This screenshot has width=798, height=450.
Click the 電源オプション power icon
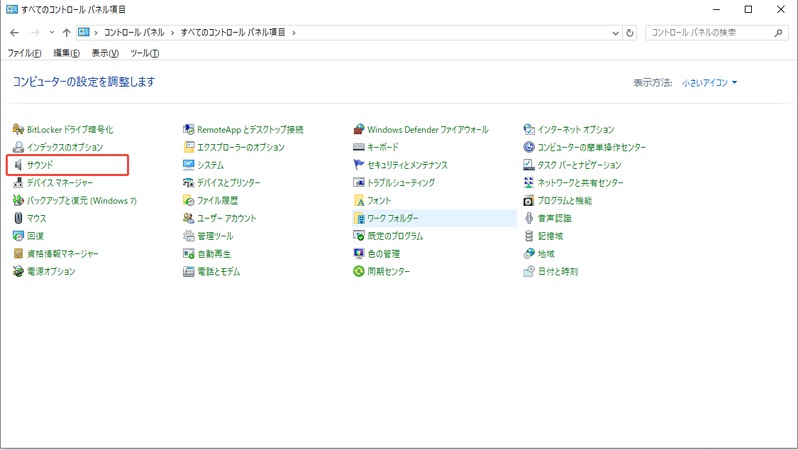point(18,271)
